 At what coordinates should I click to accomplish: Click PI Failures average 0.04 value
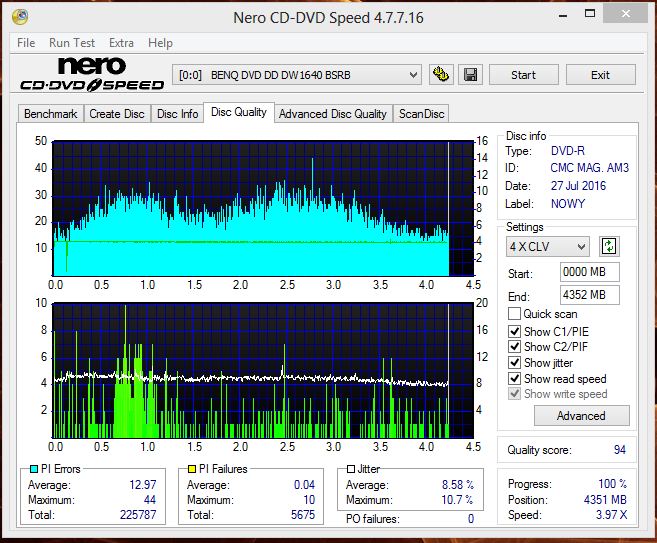click(304, 485)
